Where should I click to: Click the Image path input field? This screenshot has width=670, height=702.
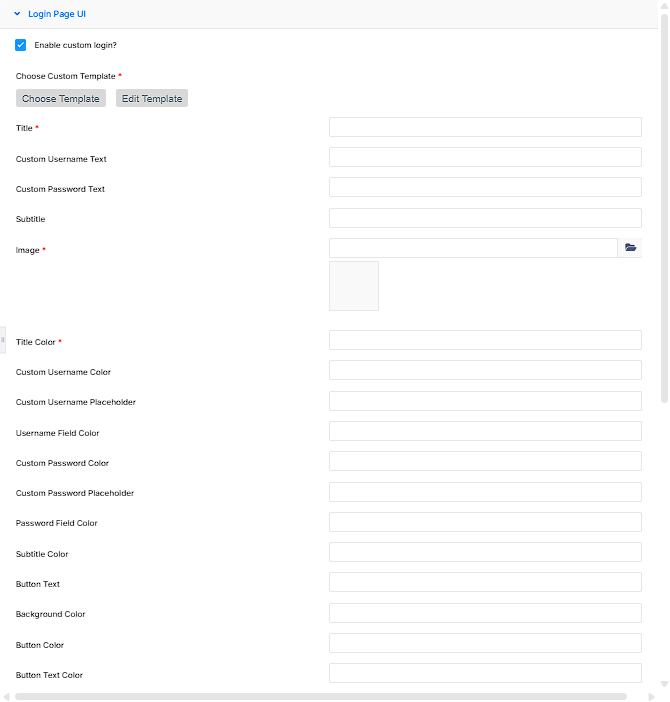[x=474, y=248]
